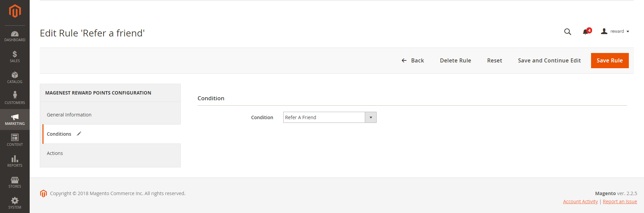Click Save and Continue Edit
Screen dimensions: 644x213
click(549, 61)
